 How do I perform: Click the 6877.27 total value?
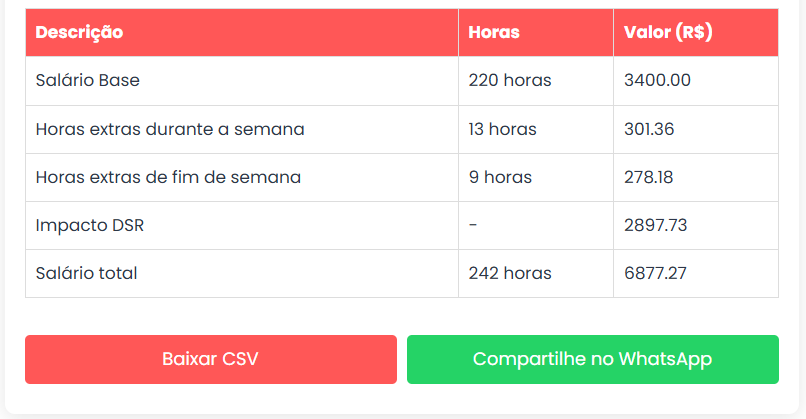pyautogui.click(x=655, y=273)
